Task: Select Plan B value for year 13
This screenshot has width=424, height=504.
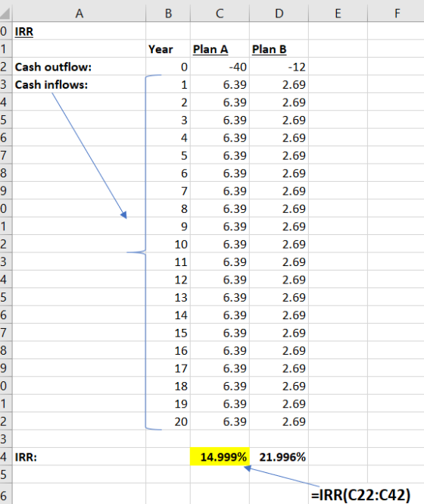Action: [279, 297]
